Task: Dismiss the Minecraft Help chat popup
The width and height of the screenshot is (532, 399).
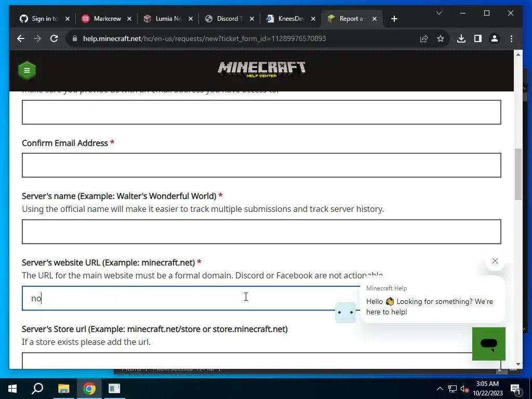Action: pos(495,261)
